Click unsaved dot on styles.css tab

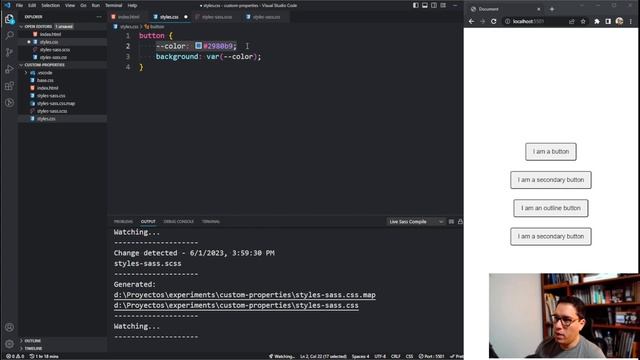[186, 17]
